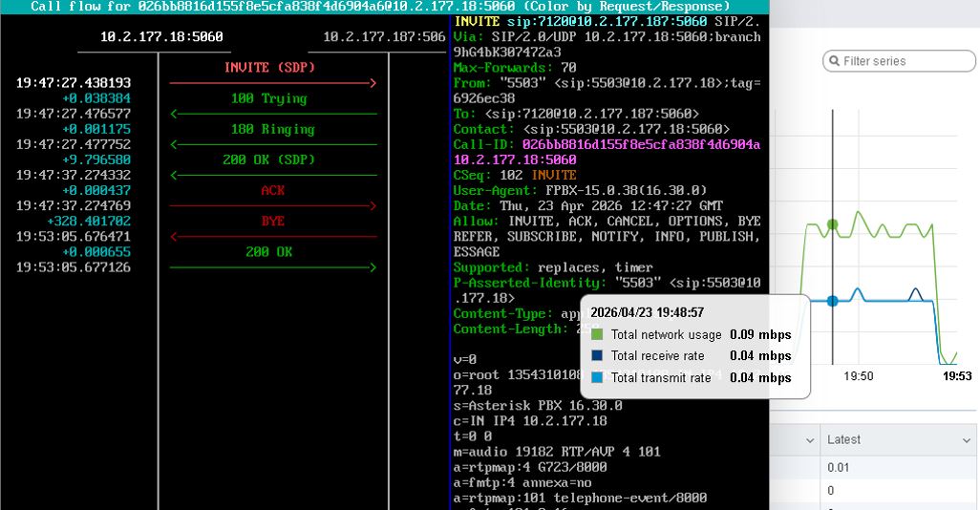This screenshot has width=980, height=510.
Task: Click the tooltip date 2026/04/23 19:48:57
Action: pyautogui.click(x=647, y=312)
